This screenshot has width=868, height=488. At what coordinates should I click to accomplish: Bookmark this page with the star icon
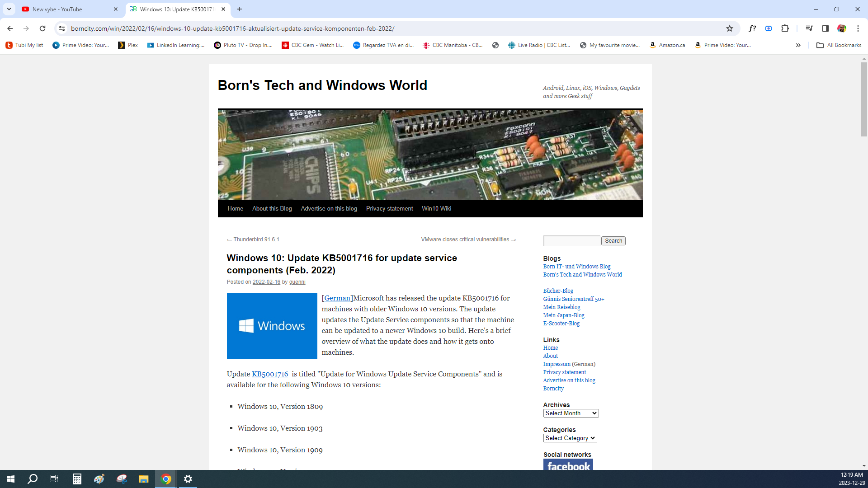[x=729, y=28]
